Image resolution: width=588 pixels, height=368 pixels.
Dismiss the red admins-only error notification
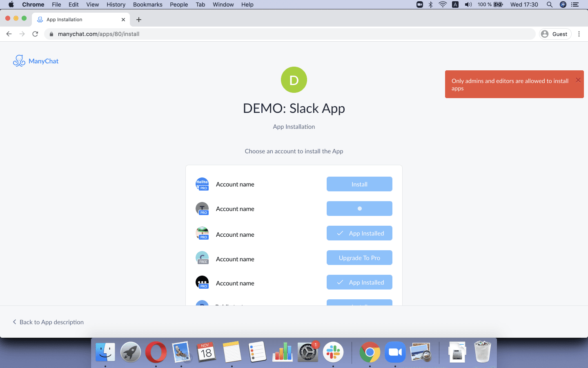[578, 80]
